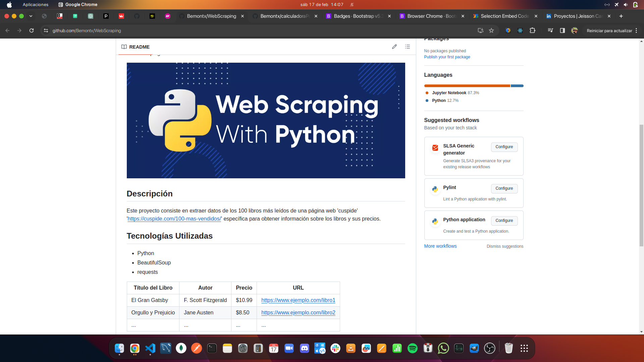
Task: Click the orange Jupyter Notebook language bar segment
Action: pyautogui.click(x=467, y=86)
